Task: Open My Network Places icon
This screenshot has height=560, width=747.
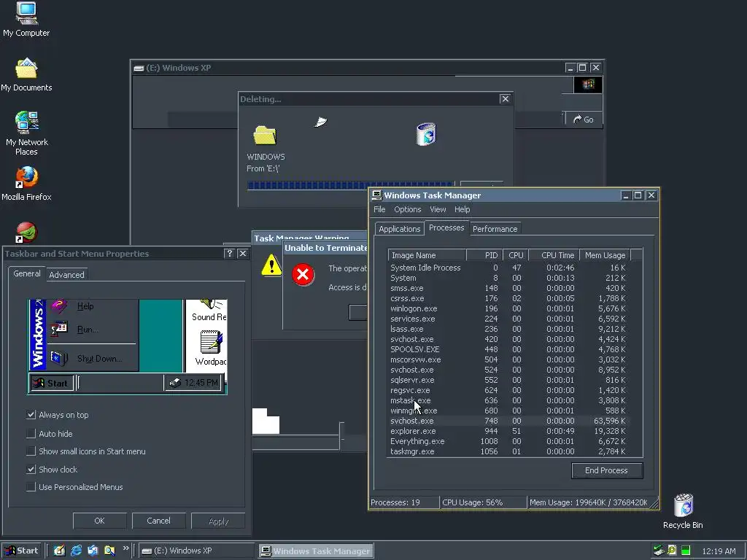Action: pos(26,133)
